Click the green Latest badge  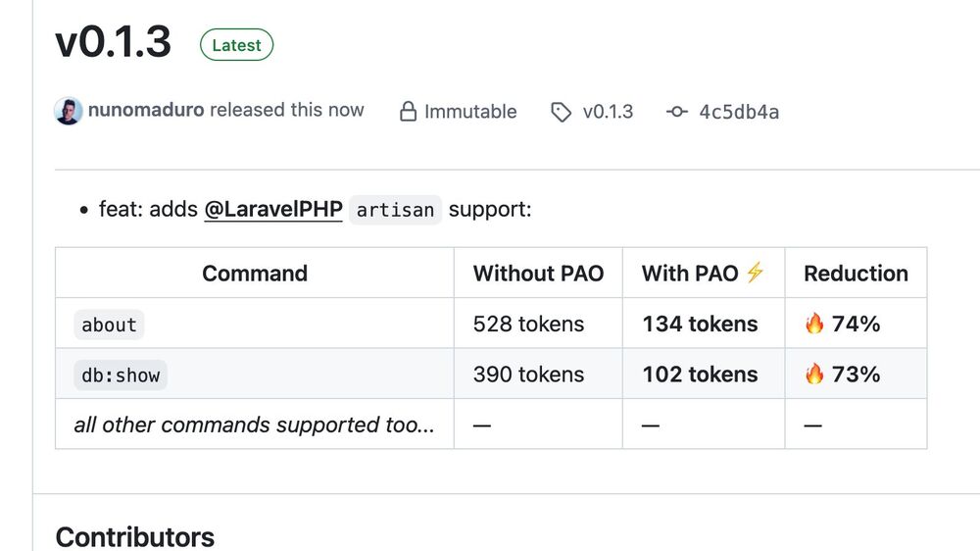click(236, 45)
